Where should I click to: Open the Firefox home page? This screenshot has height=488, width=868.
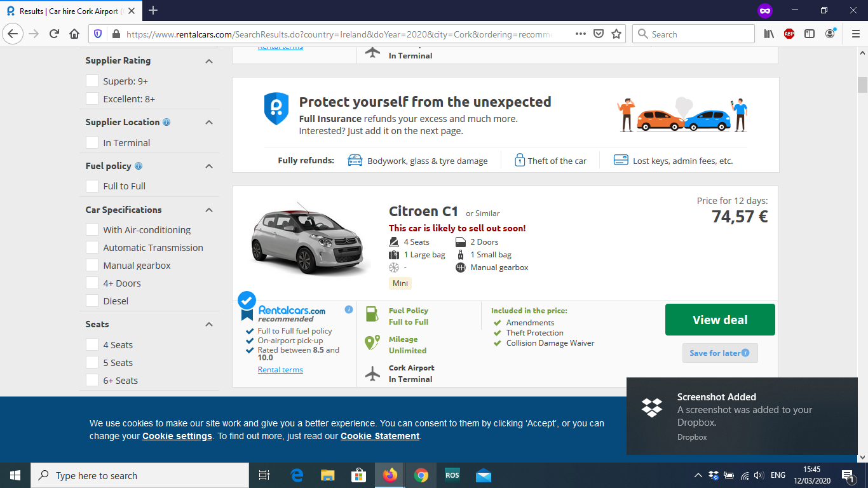pos(74,34)
